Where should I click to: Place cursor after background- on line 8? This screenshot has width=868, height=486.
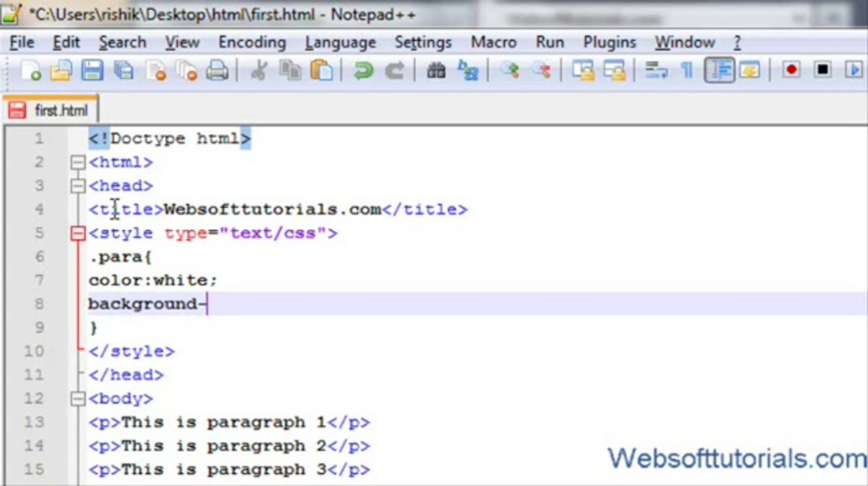tap(208, 304)
